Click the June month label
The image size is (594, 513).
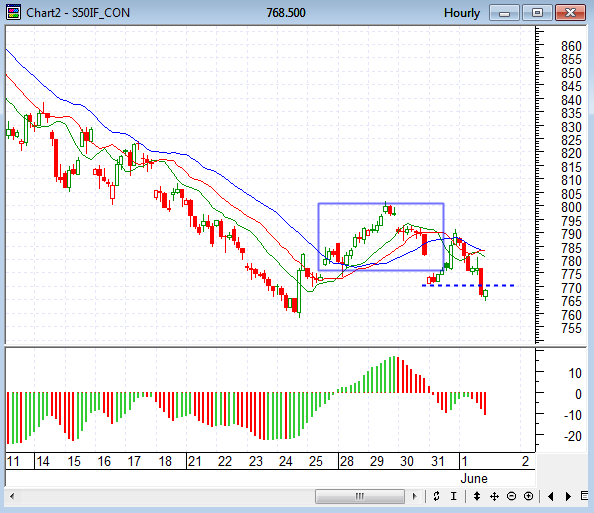474,479
